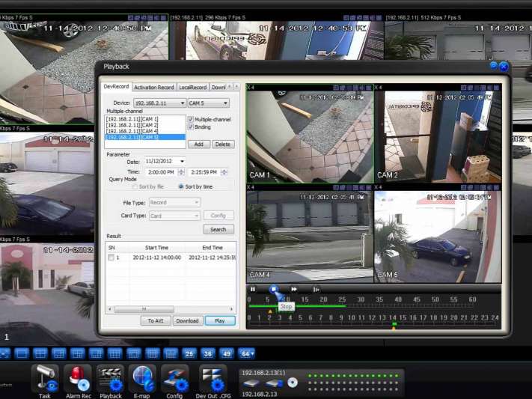Click hour 14 on the timeline
532x399 pixels.
(x=392, y=317)
